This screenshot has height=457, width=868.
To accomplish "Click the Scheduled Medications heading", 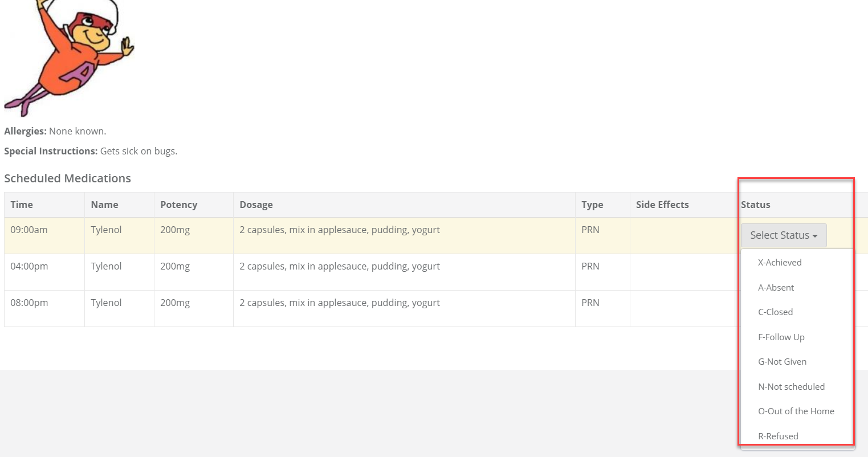I will pos(67,178).
